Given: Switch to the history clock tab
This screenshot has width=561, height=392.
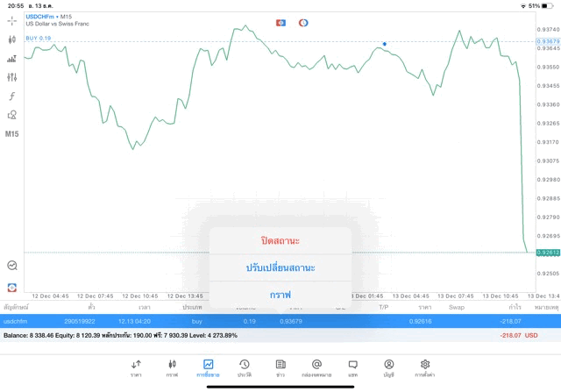Looking at the screenshot, I should pos(245,368).
